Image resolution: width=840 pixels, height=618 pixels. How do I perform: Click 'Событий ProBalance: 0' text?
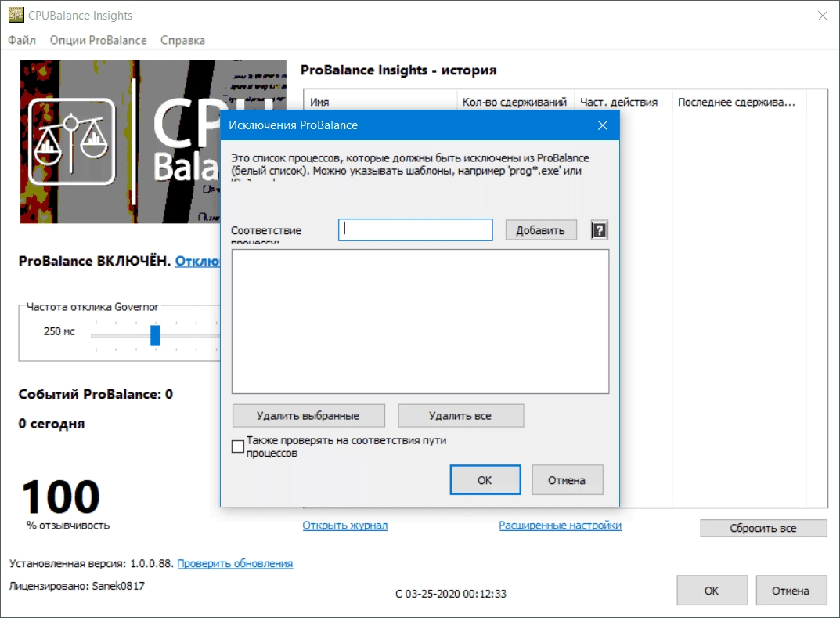[96, 394]
